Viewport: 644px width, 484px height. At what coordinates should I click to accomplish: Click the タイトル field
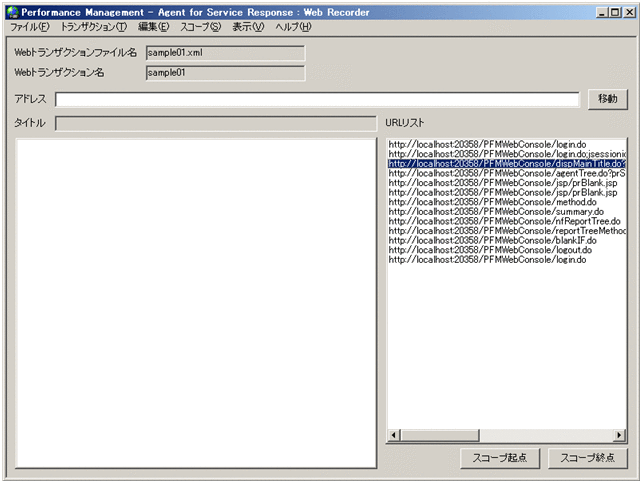click(216, 123)
